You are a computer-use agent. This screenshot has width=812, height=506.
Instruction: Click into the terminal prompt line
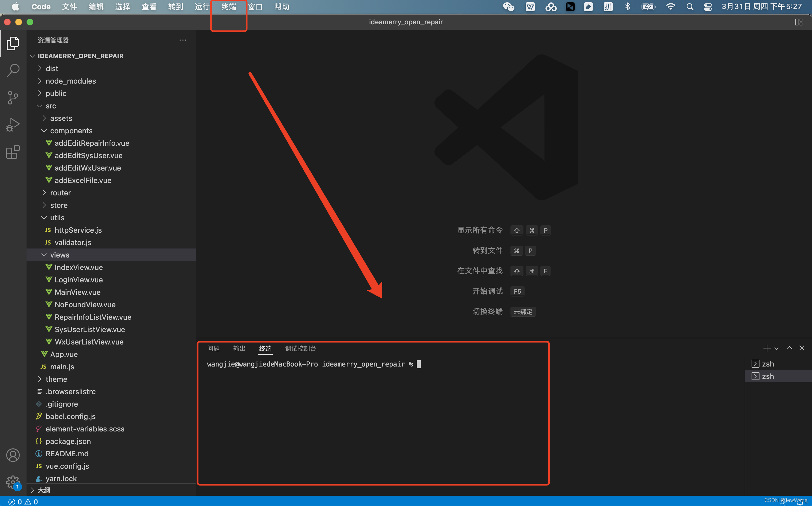pos(314,364)
